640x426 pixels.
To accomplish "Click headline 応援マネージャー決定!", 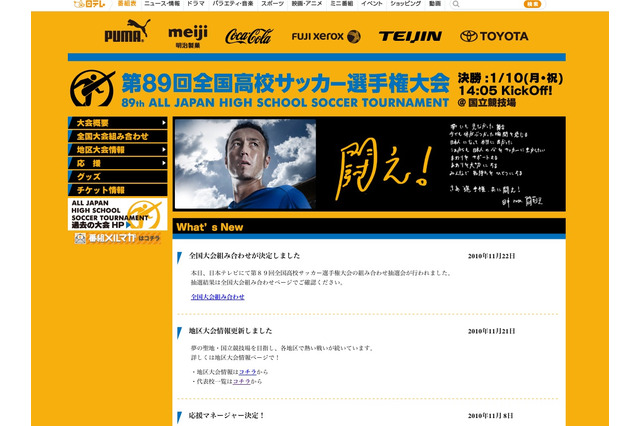I will (227, 415).
